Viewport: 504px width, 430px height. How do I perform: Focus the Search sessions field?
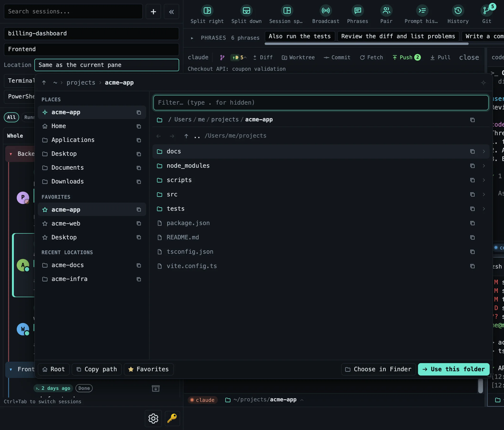73,11
